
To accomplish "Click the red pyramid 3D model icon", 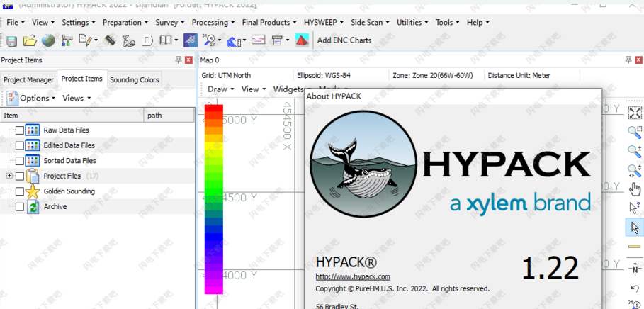I will 302,40.
